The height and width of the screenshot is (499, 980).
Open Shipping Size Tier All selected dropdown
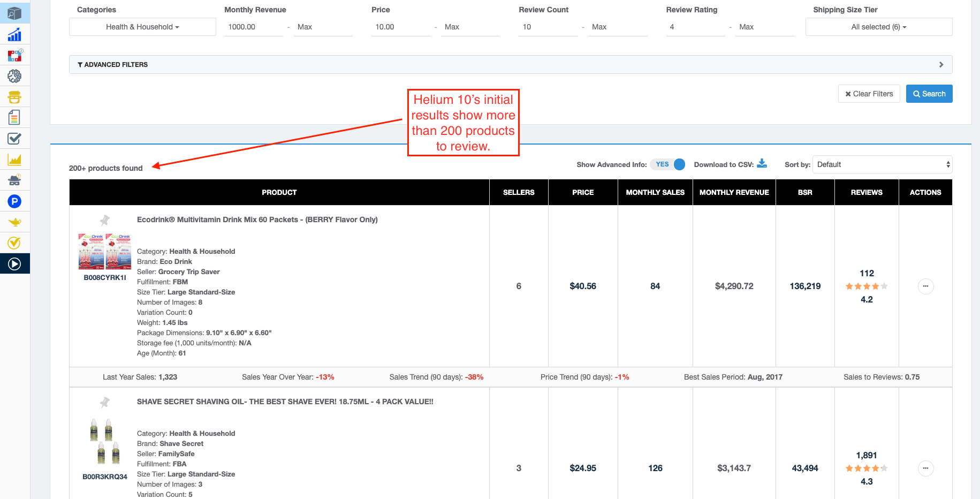click(879, 27)
